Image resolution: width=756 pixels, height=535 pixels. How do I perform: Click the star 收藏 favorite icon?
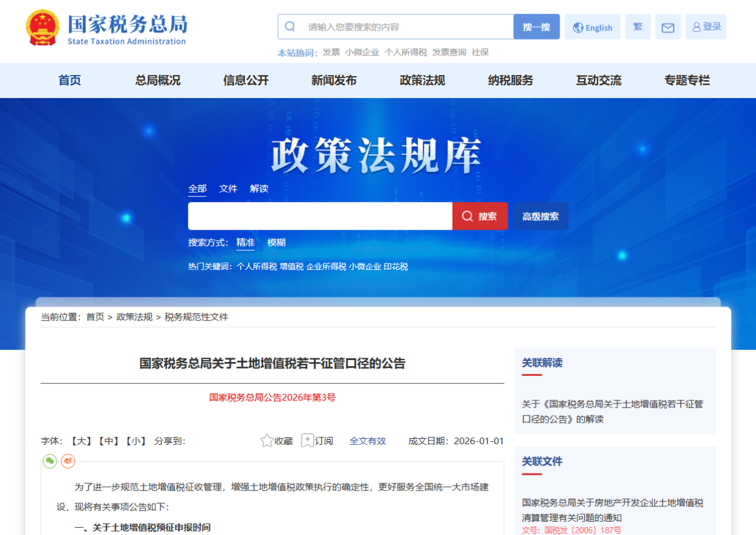[x=267, y=441]
